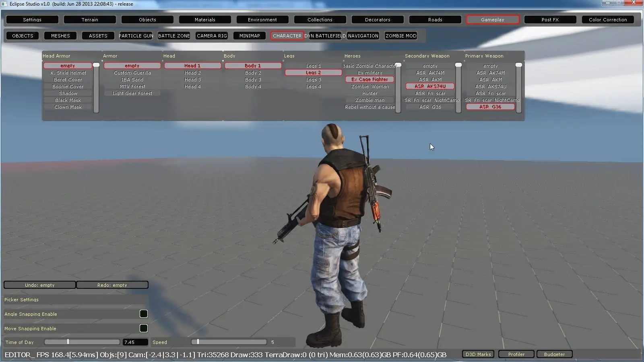The height and width of the screenshot is (362, 644).
Task: Select Legs 4 in Legs list
Action: (x=314, y=86)
